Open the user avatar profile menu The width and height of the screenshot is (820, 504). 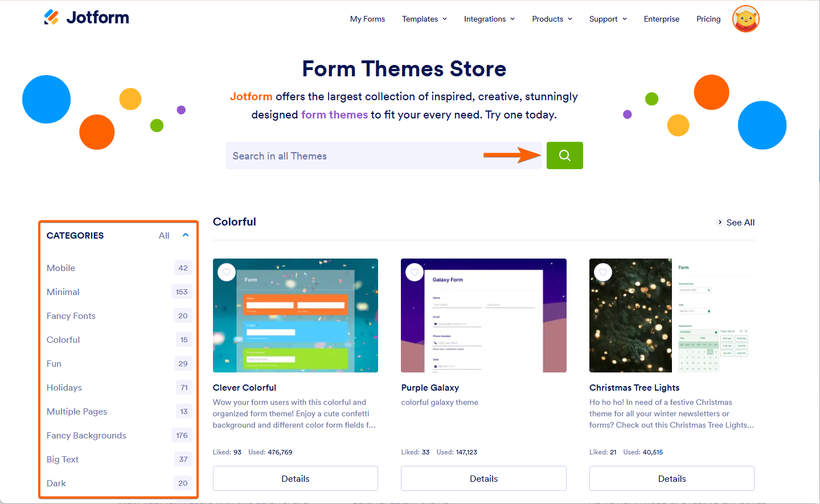pos(746,19)
